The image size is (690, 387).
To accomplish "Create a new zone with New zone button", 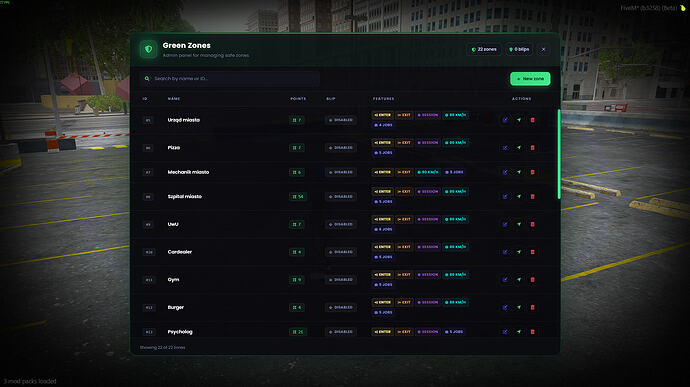I will click(530, 79).
